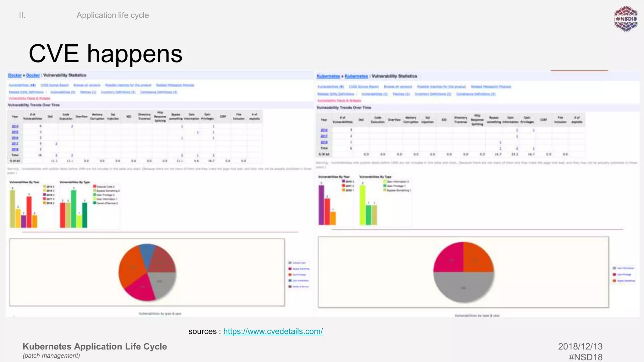Click the #NSD18 logo icon
Viewport: 644px width, 362px height.
tap(626, 19)
